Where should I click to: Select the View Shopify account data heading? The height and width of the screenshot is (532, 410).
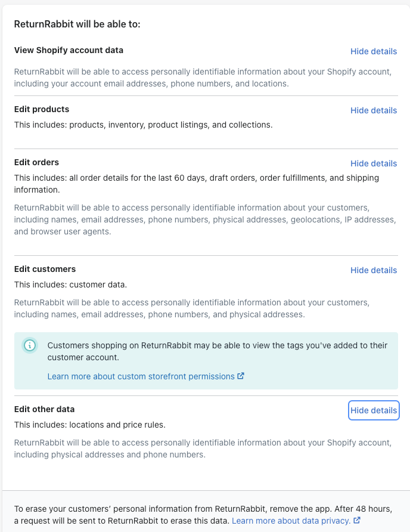69,50
